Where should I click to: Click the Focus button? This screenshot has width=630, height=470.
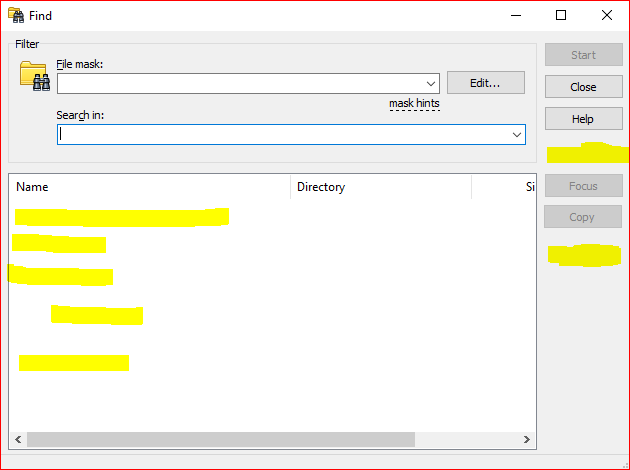click(x=583, y=186)
